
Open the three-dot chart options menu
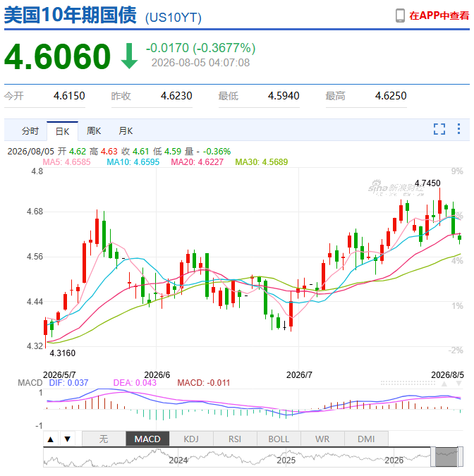pos(458,129)
